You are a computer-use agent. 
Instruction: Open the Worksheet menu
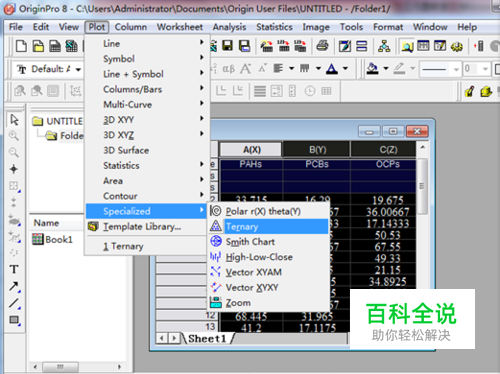(180, 27)
